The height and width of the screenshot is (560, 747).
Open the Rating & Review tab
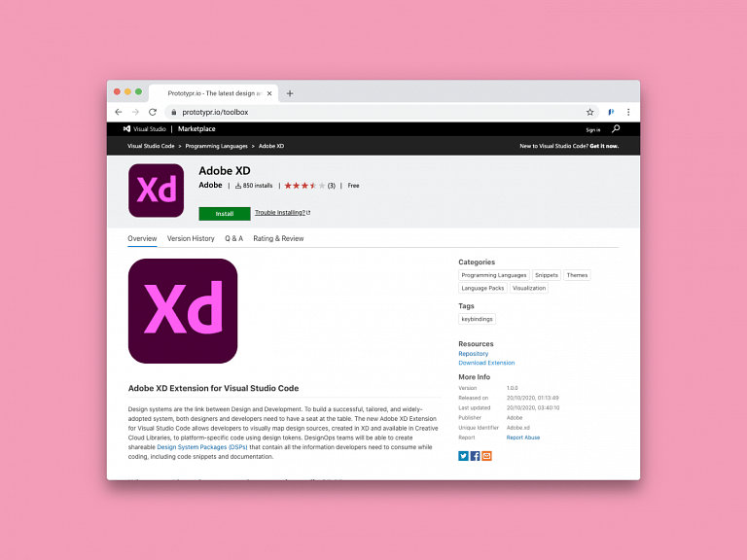(x=278, y=238)
